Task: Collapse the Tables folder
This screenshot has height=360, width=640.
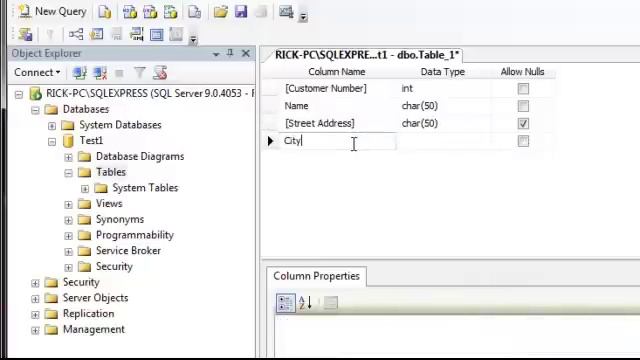Action: (68, 173)
